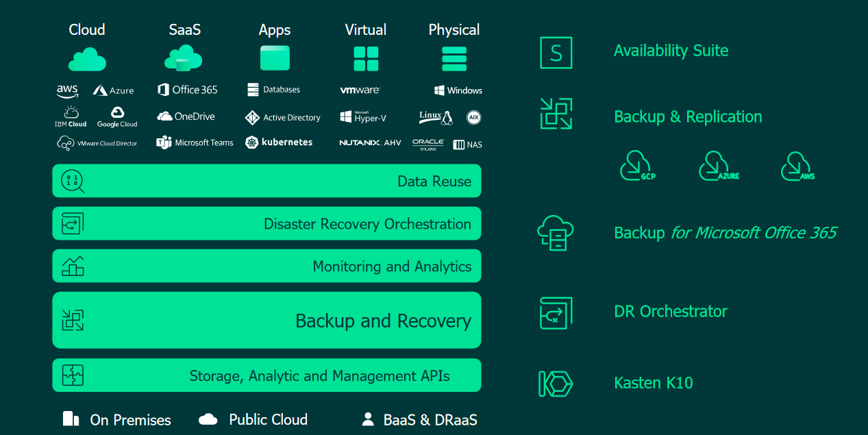The image size is (868, 435).
Task: Click the BaaS & DRaaS text
Action: [430, 420]
